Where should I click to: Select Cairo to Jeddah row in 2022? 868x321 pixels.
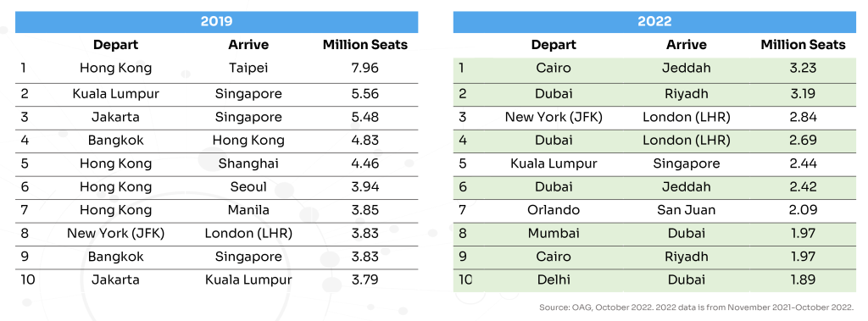pos(654,68)
